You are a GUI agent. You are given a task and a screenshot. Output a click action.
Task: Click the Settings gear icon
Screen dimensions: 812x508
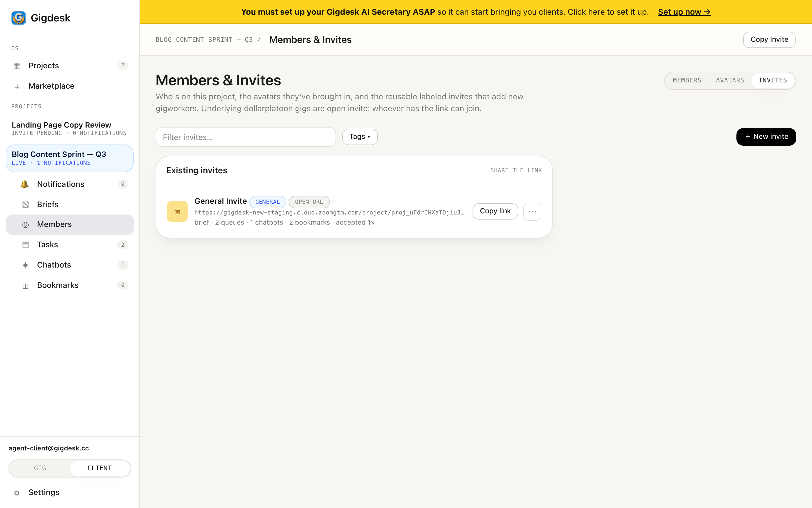click(x=17, y=493)
